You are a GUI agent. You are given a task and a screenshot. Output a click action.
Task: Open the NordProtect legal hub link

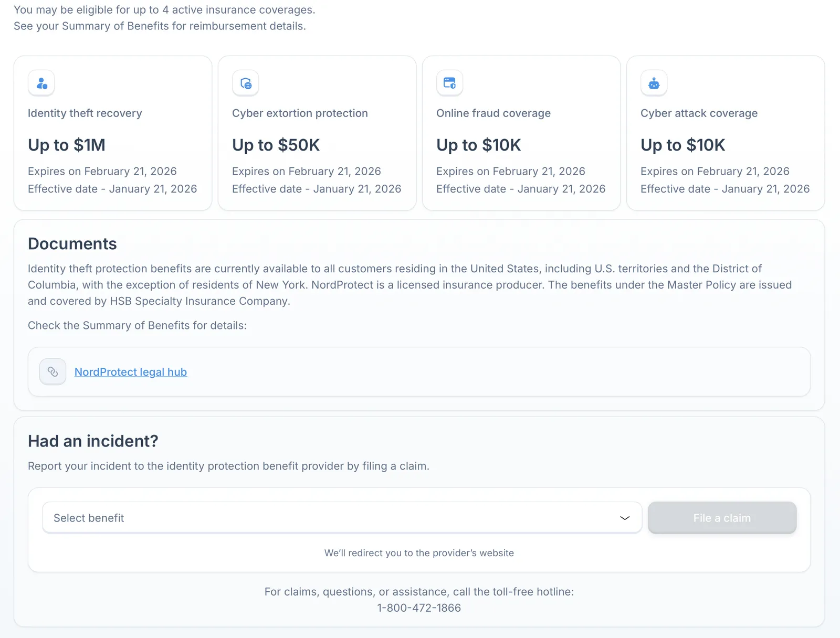pos(131,372)
